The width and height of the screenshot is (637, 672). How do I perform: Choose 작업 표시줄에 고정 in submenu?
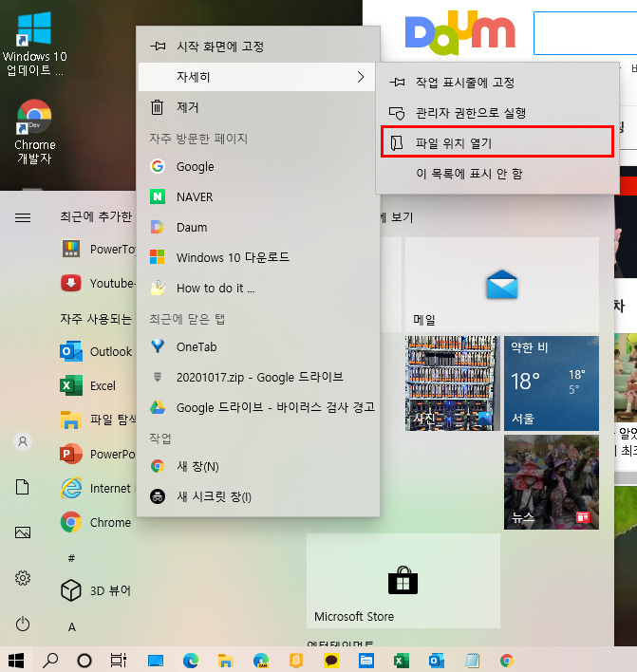click(x=497, y=83)
